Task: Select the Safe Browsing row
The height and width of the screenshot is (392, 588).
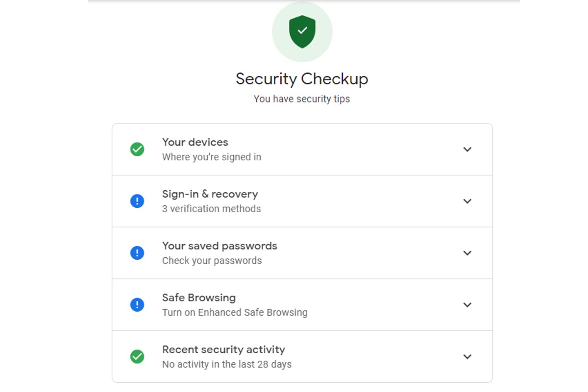Action: (x=302, y=305)
